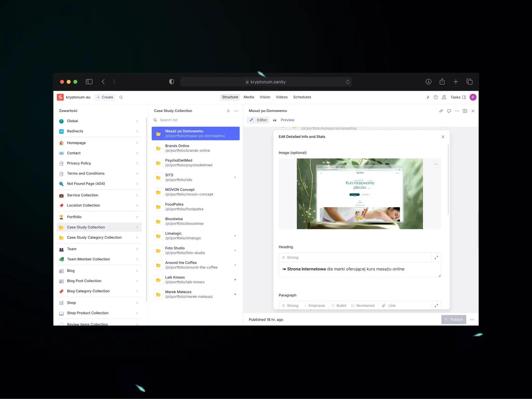Click the search magnifier icon in the navbar
The height and width of the screenshot is (399, 532).
(x=121, y=97)
